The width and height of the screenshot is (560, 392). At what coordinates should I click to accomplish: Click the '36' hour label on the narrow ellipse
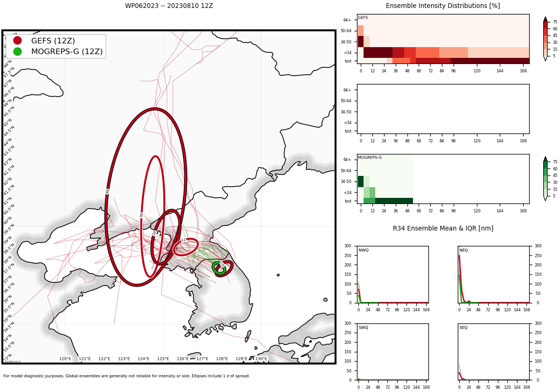[x=141, y=215]
